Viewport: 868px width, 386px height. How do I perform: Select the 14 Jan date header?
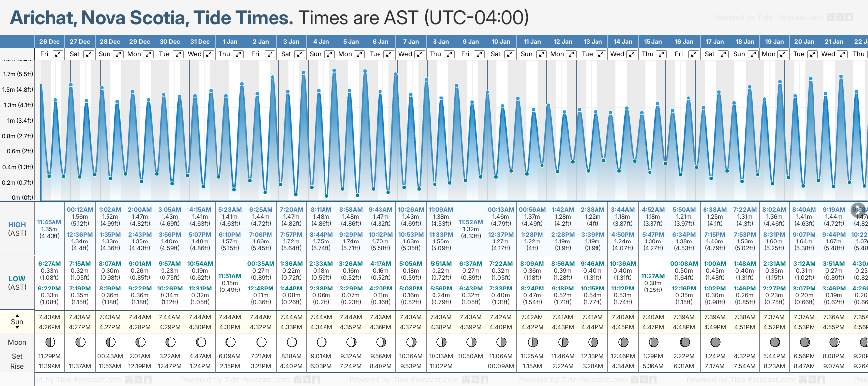[623, 42]
